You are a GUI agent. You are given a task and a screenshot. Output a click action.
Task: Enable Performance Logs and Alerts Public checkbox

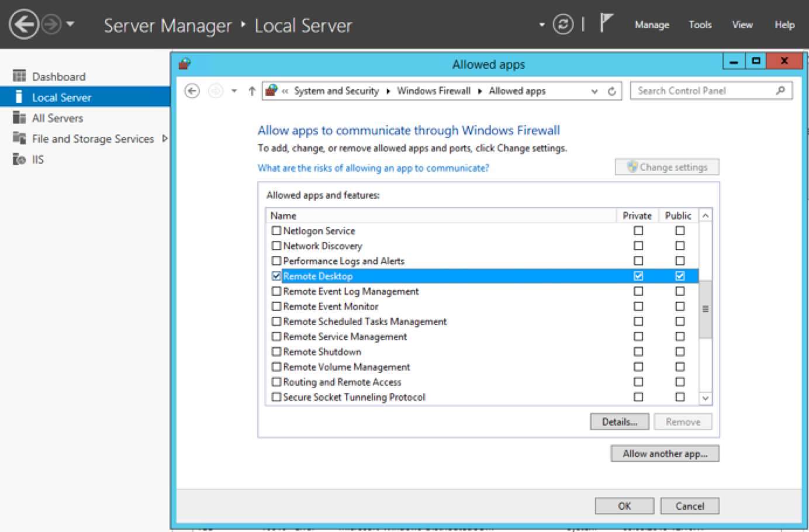click(680, 261)
